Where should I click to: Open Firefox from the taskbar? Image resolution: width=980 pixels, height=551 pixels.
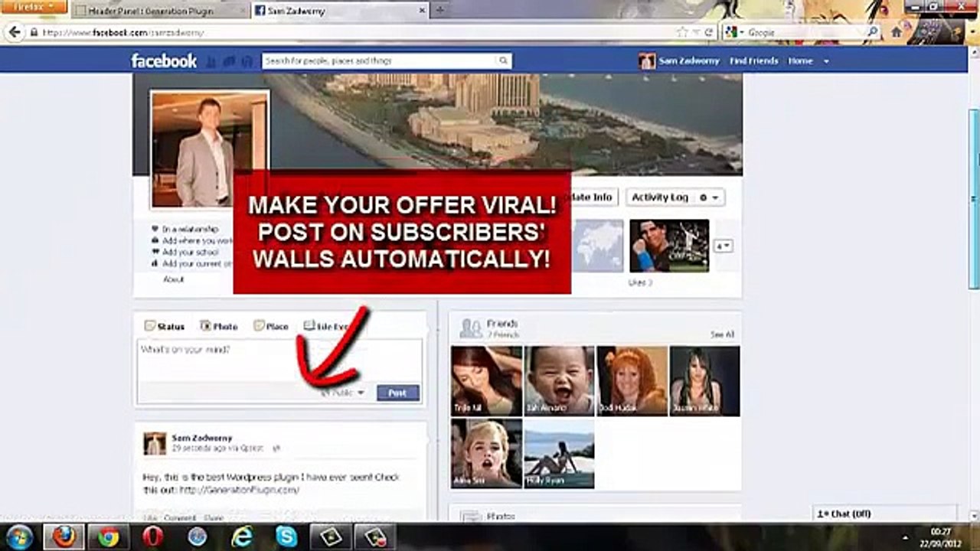pos(64,536)
